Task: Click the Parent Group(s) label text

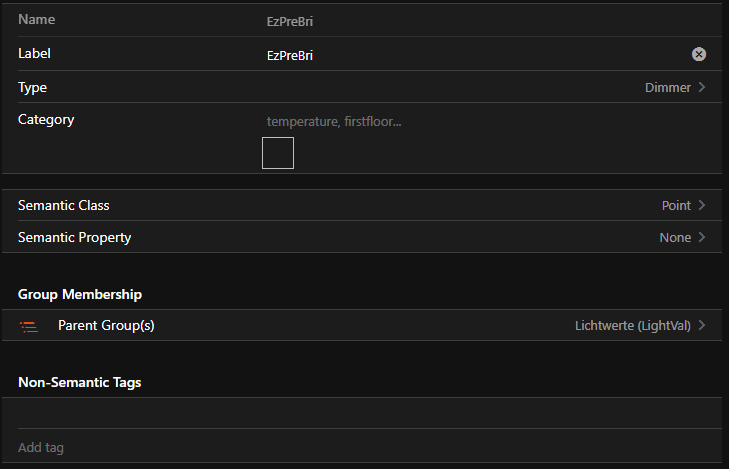Action: point(106,326)
